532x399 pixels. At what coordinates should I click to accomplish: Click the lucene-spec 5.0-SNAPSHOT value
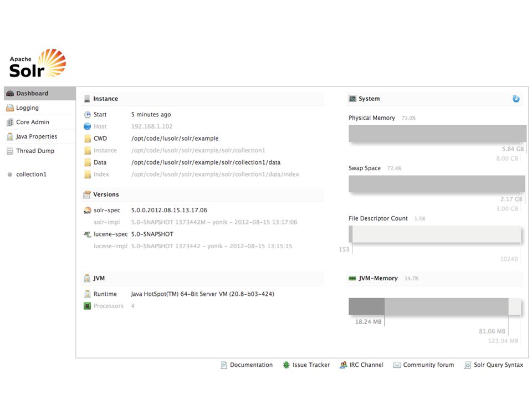click(152, 234)
